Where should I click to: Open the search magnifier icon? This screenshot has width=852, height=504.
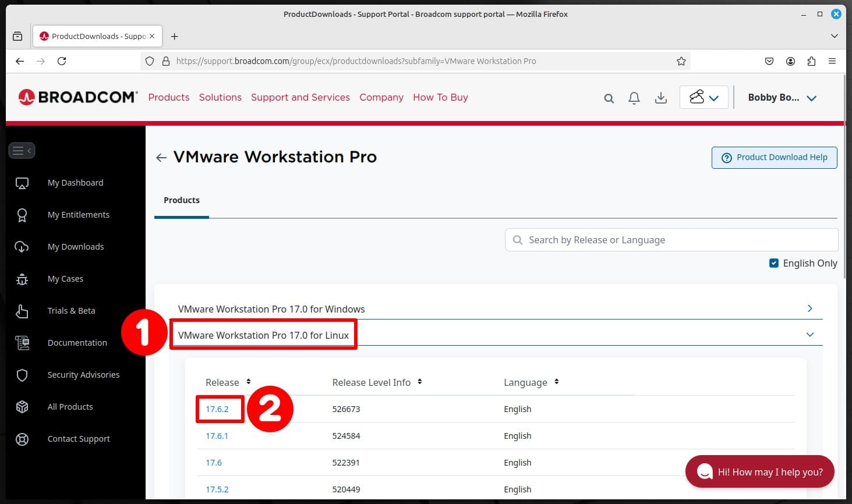coord(609,98)
